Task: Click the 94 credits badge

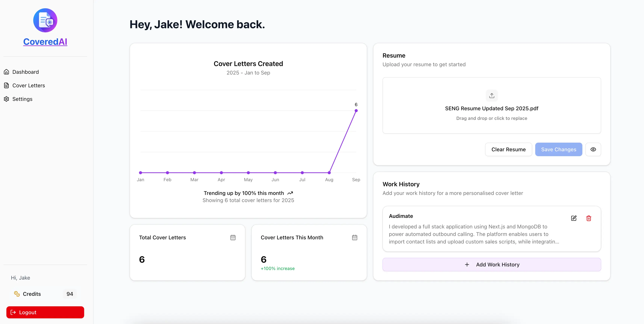Action: coord(70,294)
